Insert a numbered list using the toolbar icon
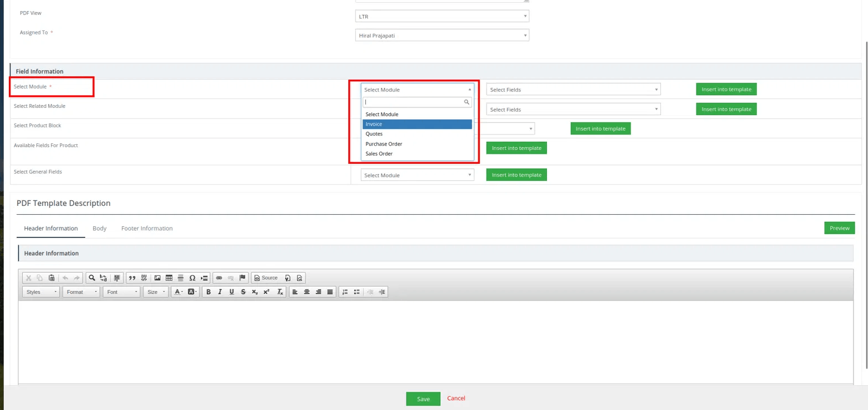 click(x=345, y=292)
